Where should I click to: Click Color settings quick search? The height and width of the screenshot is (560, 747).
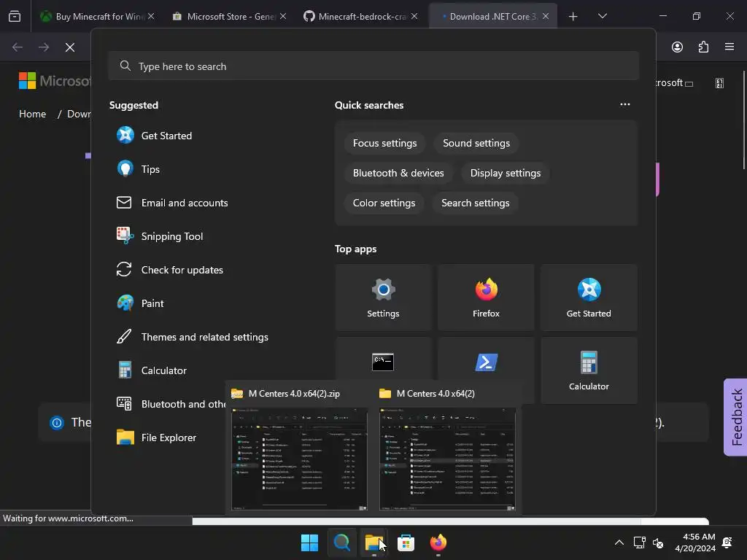tap(384, 203)
